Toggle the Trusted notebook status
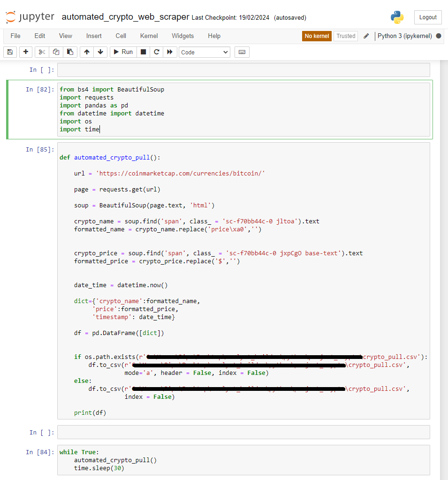The image size is (448, 480). click(345, 36)
